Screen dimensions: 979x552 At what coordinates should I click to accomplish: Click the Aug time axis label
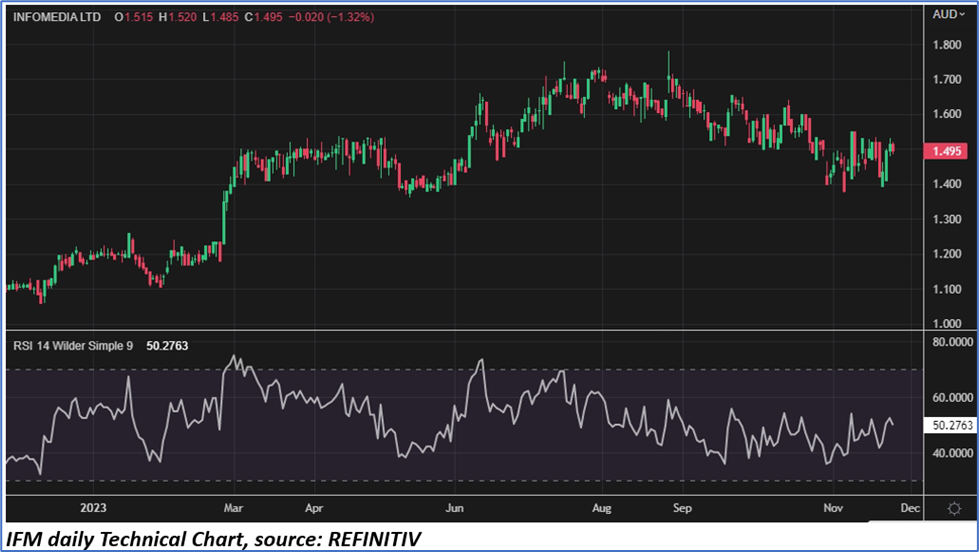point(601,508)
